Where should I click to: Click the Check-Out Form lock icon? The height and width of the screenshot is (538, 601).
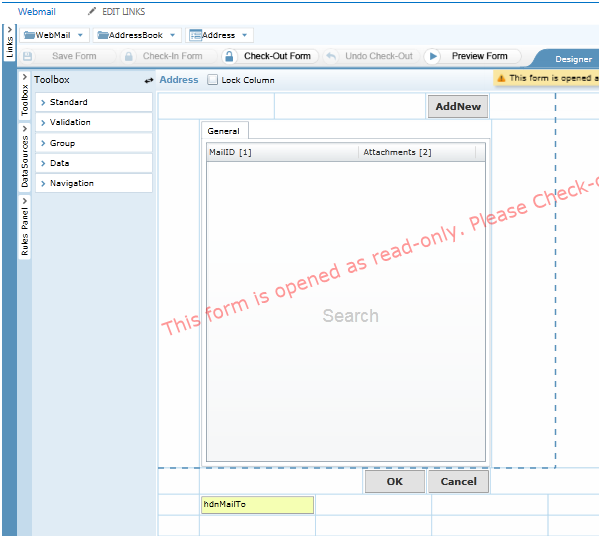(x=229, y=57)
